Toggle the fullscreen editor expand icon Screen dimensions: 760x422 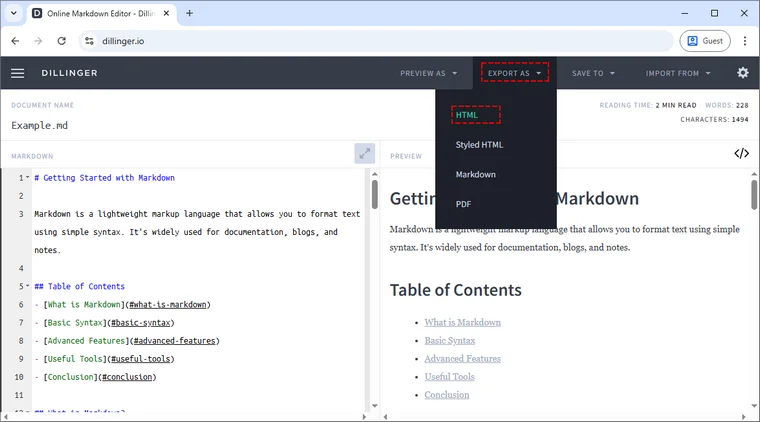point(365,154)
